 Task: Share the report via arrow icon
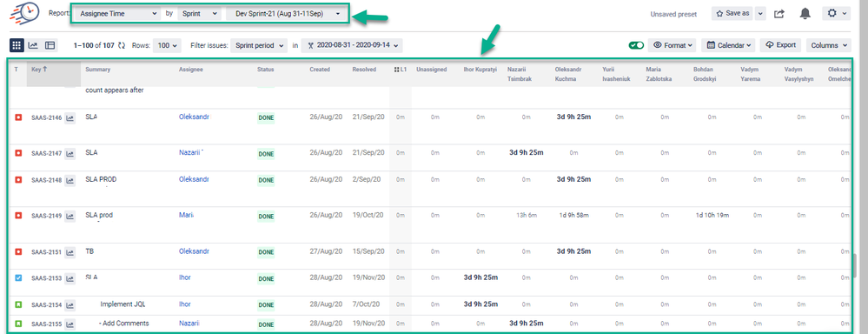[779, 13]
